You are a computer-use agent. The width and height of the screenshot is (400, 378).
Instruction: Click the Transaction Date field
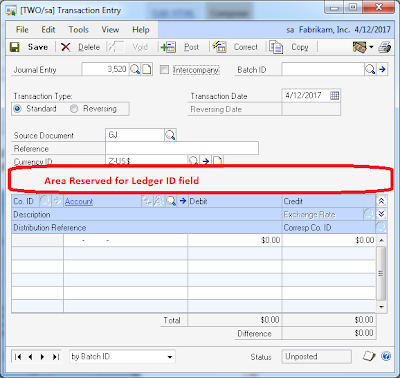(305, 96)
